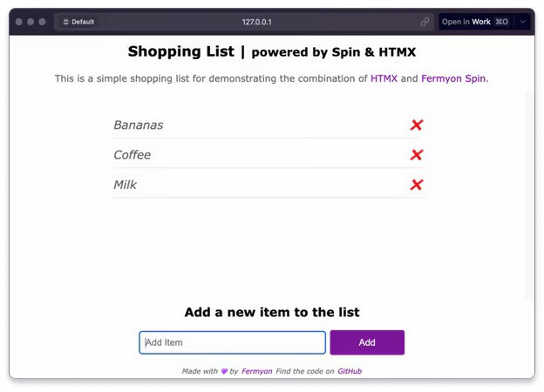The image size is (544, 392).
Task: Select the Milk list entry
Action: (x=126, y=185)
